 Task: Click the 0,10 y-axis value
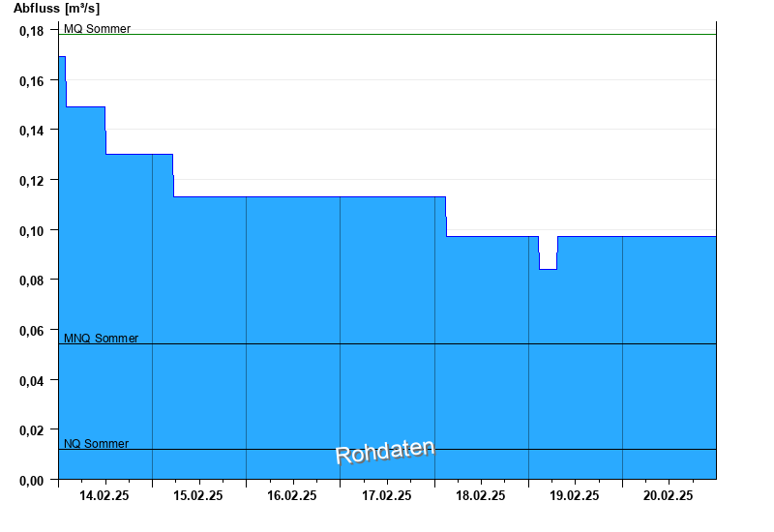[32, 231]
